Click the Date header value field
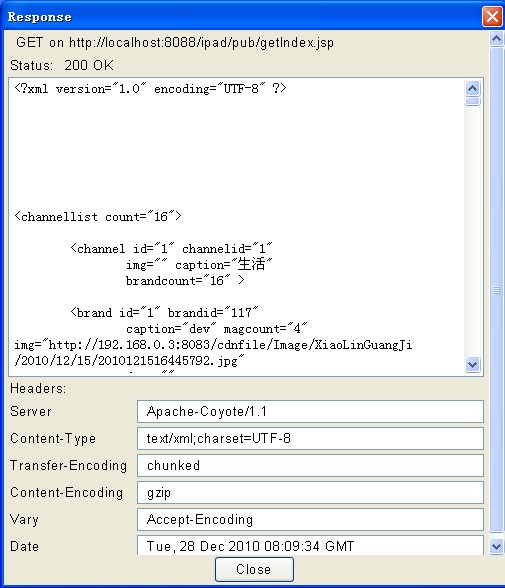Screen dimensions: 505x588 point(310,546)
